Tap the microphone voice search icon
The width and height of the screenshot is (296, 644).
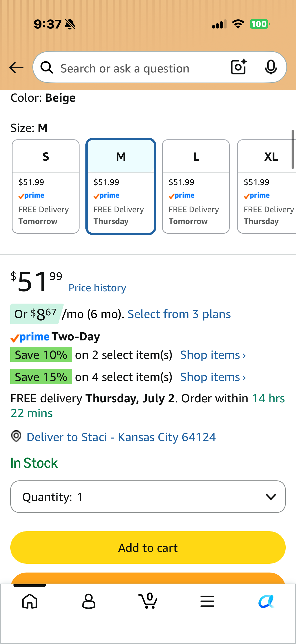coord(271,67)
